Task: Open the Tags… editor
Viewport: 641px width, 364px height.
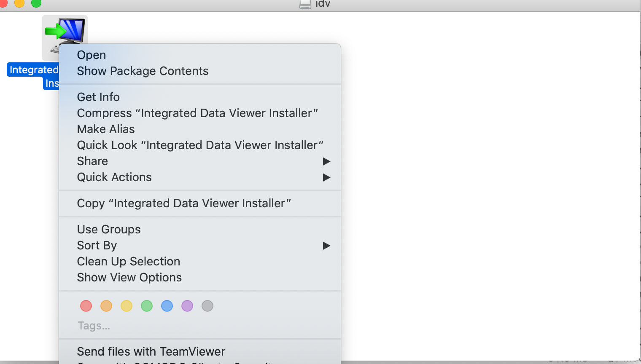Action: (94, 326)
